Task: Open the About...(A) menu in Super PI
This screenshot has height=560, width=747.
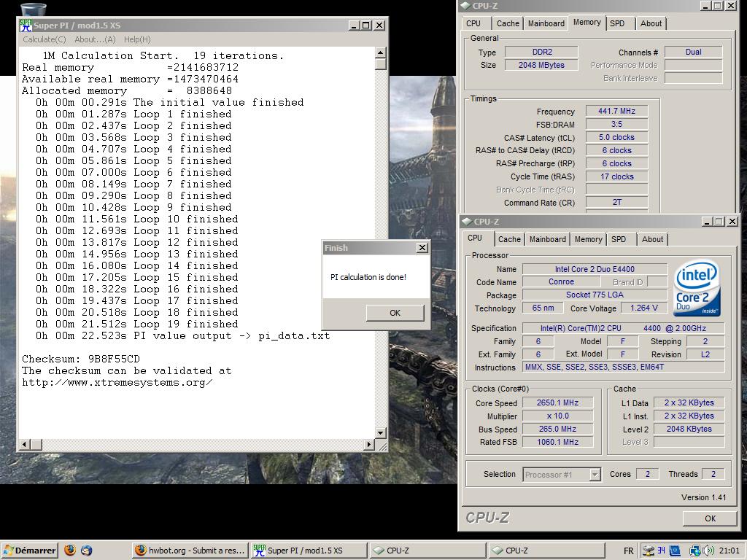Action: coord(95,39)
